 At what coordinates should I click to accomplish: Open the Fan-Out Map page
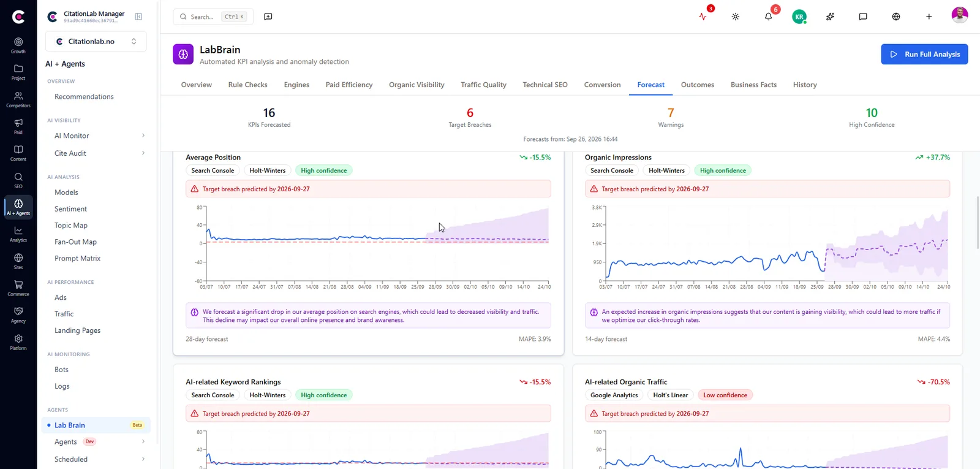point(76,242)
